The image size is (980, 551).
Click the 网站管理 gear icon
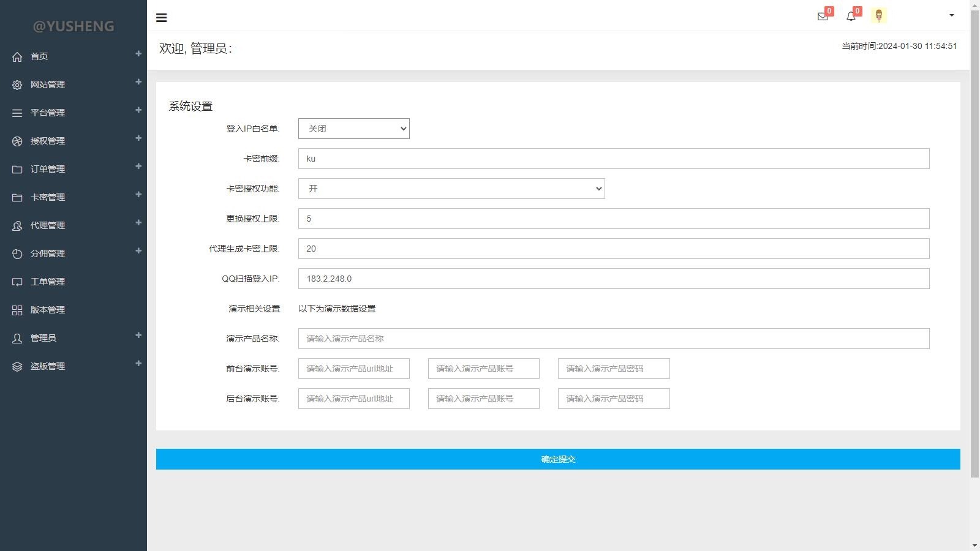coord(17,84)
